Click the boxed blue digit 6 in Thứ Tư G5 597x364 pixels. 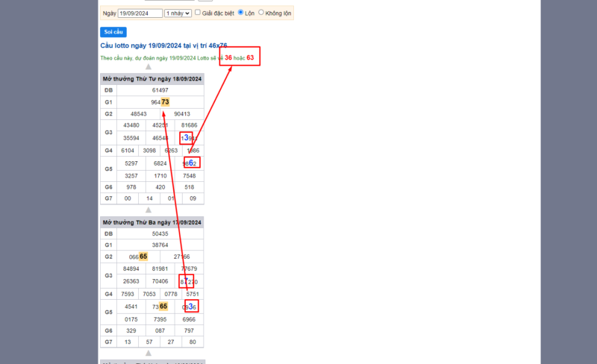[191, 163]
